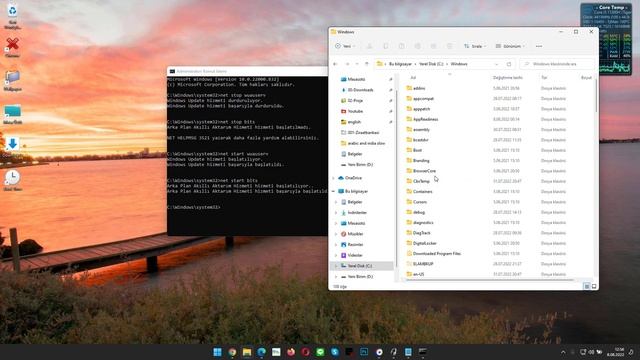This screenshot has height=360, width=640.
Task: Click the Administrator Command Prompt title bar
Action: (247, 71)
